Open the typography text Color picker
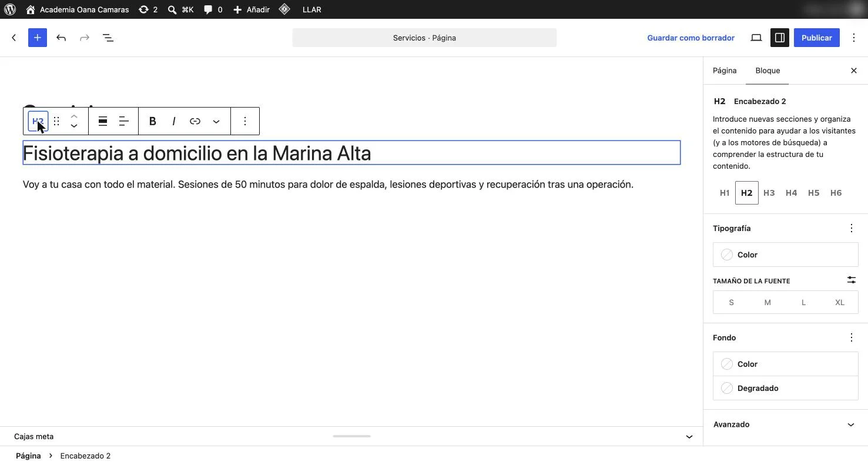Screen dimensions: 868x465 pos(786,255)
